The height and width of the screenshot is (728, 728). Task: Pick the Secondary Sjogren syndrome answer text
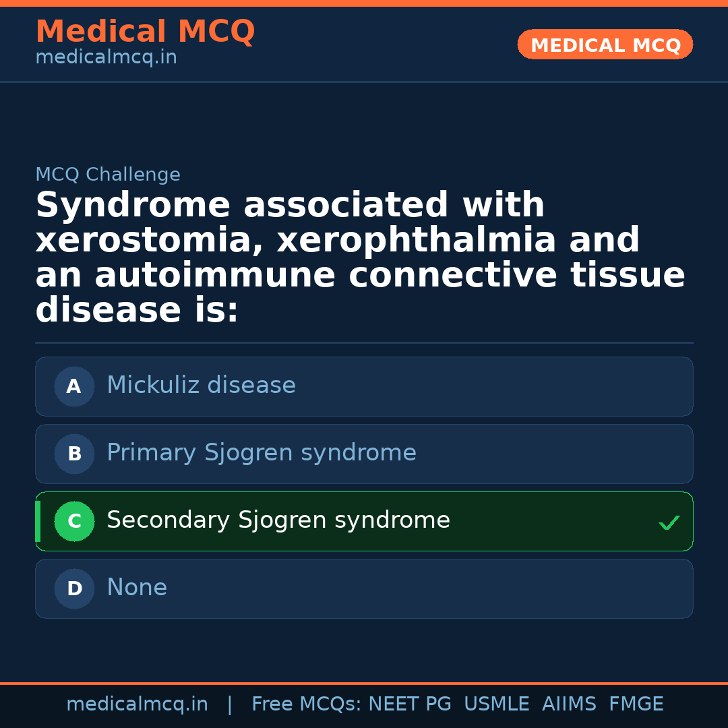click(278, 520)
